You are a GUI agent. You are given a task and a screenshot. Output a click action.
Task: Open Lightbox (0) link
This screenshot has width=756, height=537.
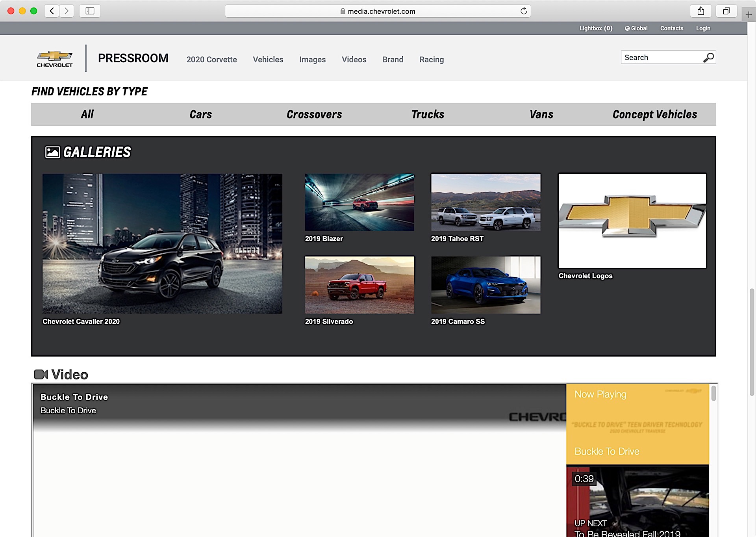pyautogui.click(x=596, y=28)
